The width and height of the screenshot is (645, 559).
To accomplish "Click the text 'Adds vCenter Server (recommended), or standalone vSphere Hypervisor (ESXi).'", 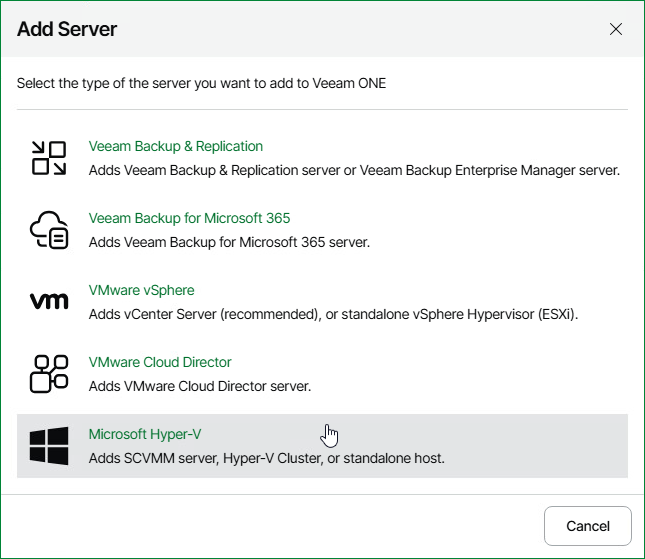I will point(333,314).
